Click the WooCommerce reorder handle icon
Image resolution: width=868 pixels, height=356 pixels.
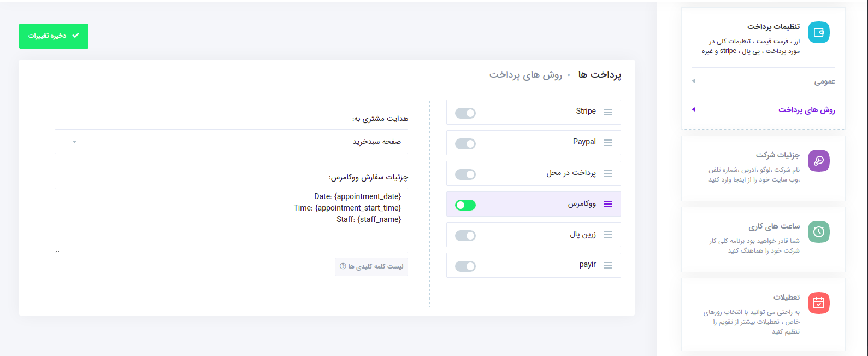tap(607, 204)
